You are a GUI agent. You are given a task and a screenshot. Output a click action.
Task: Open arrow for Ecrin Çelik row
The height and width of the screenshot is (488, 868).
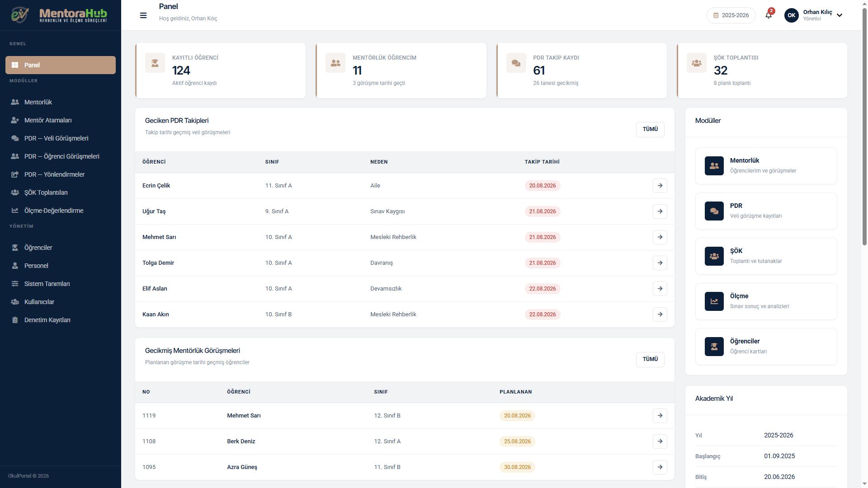660,186
